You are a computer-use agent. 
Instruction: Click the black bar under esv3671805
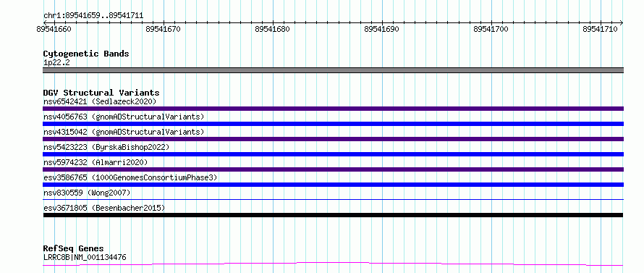pyautogui.click(x=333, y=215)
